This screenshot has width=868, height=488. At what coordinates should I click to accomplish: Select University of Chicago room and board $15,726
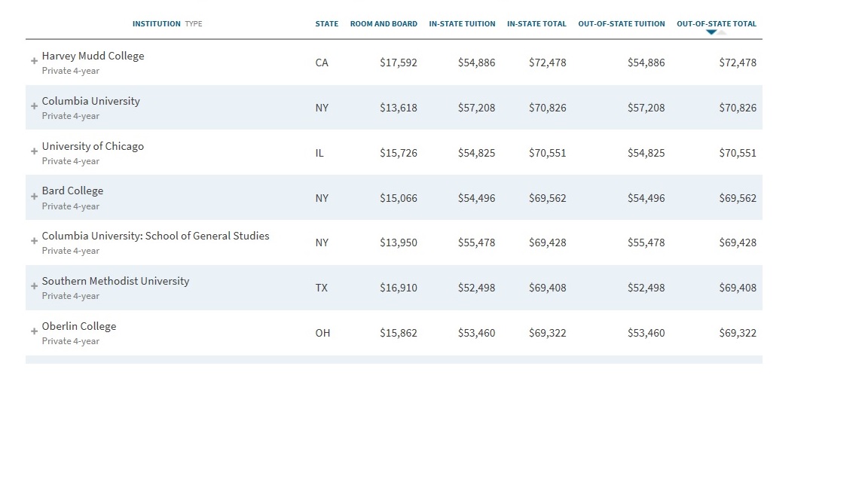(399, 153)
